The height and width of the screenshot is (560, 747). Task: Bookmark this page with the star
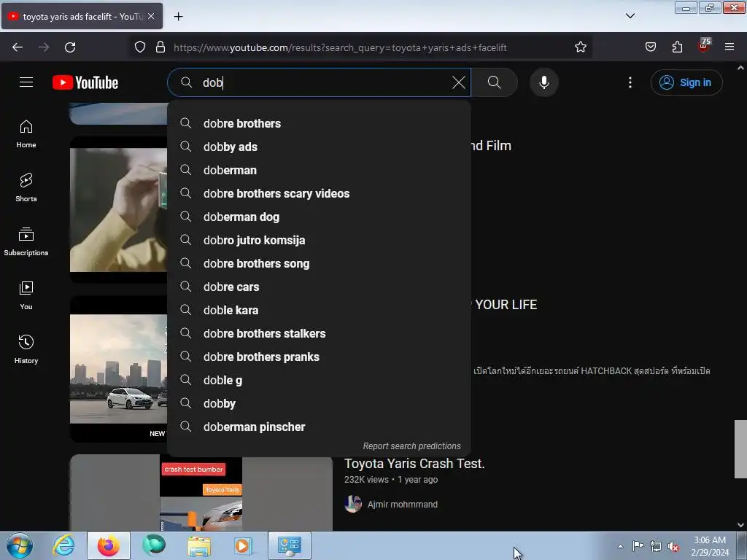580,47
